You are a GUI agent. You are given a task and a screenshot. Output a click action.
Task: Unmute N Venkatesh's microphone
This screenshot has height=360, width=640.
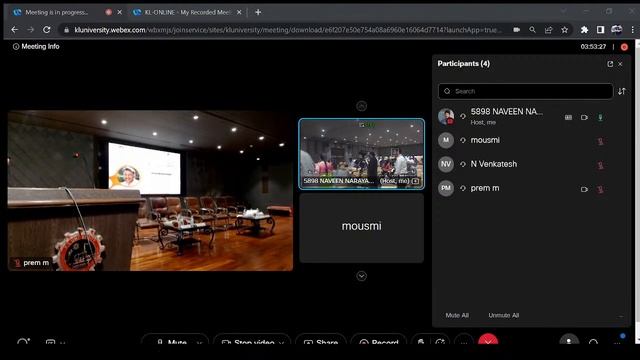(x=600, y=165)
